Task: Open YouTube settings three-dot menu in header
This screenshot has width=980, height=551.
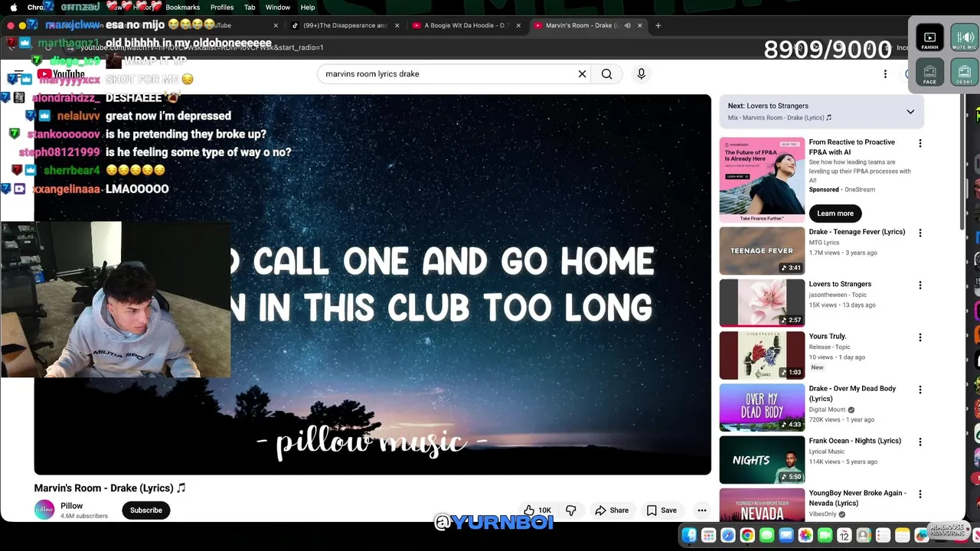Action: 885,74
